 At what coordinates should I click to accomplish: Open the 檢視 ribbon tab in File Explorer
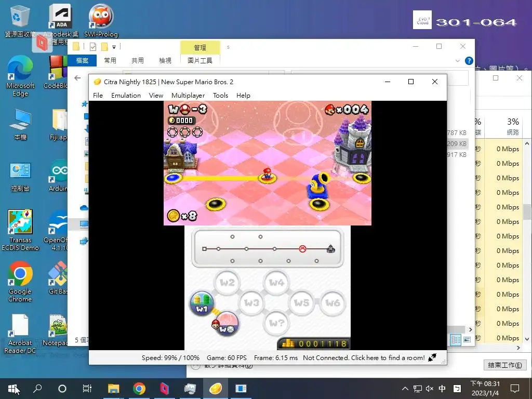point(165,60)
